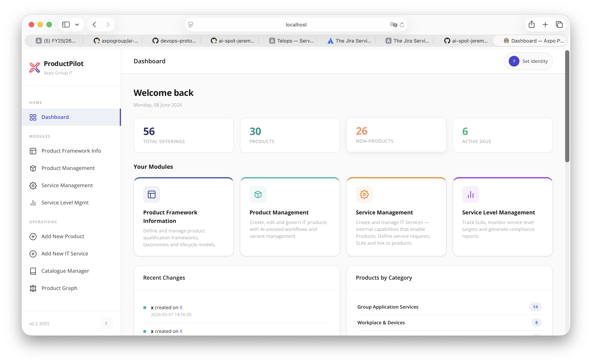This screenshot has width=592, height=364.
Task: Show tab overview with the overlapping squares icon
Action: [559, 24]
